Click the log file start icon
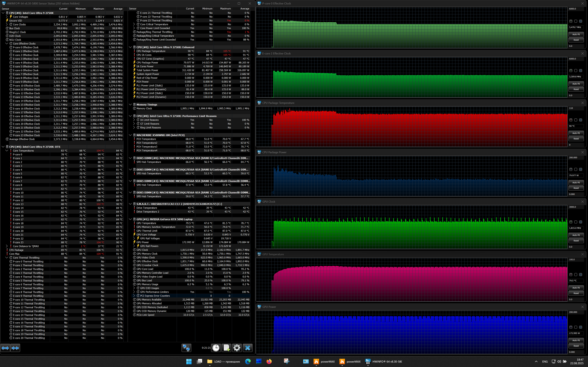Screen dimensions: 588x367 (226, 348)
